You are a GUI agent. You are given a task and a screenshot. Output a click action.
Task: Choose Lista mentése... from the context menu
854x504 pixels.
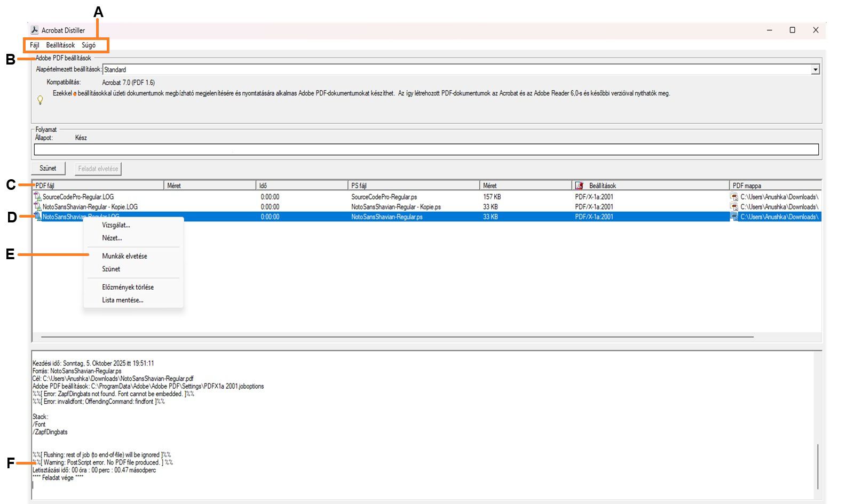[x=133, y=300]
